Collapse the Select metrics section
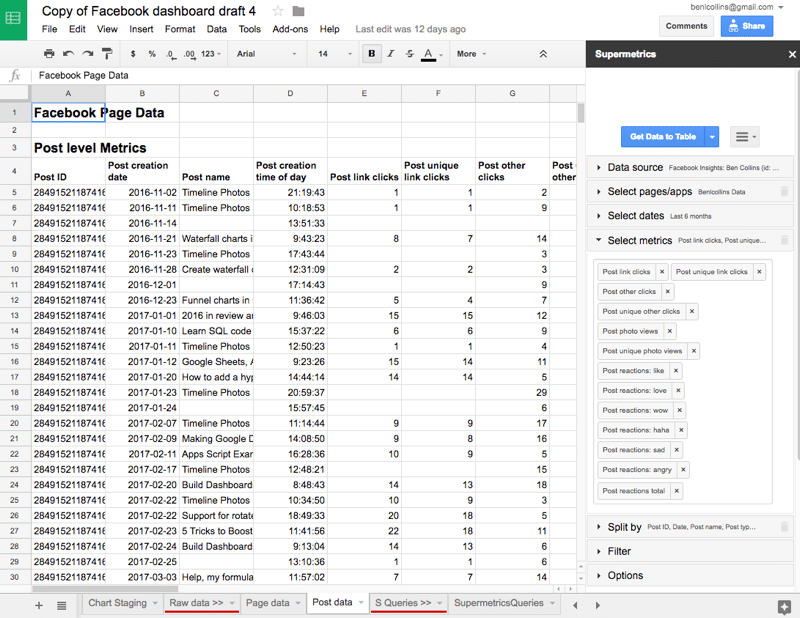Image resolution: width=800 pixels, height=618 pixels. coord(690,240)
